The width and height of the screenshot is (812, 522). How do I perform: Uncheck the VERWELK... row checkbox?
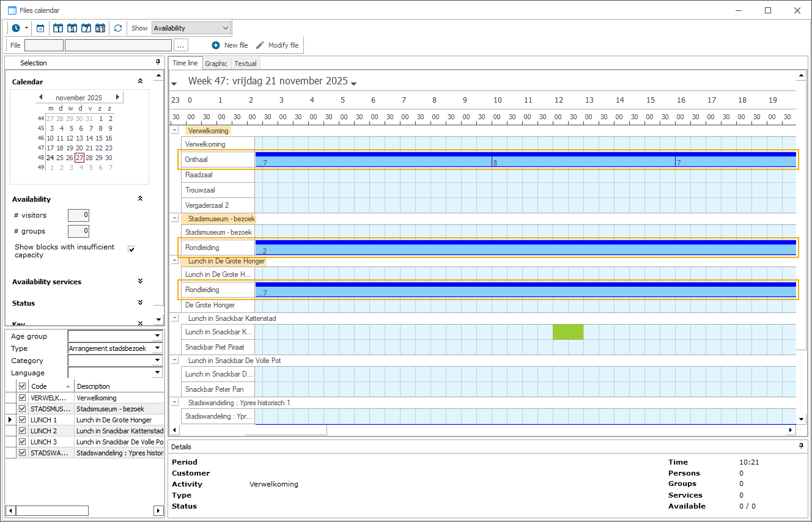(x=23, y=398)
